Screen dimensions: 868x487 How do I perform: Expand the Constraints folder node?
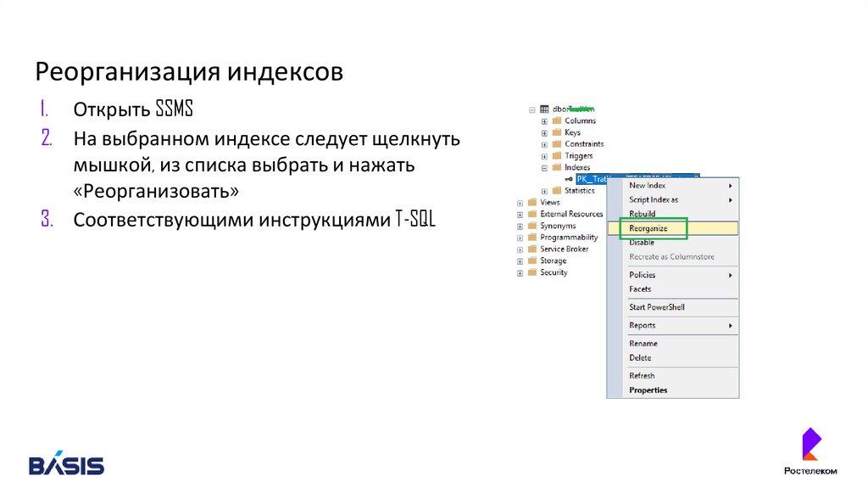coord(544,144)
